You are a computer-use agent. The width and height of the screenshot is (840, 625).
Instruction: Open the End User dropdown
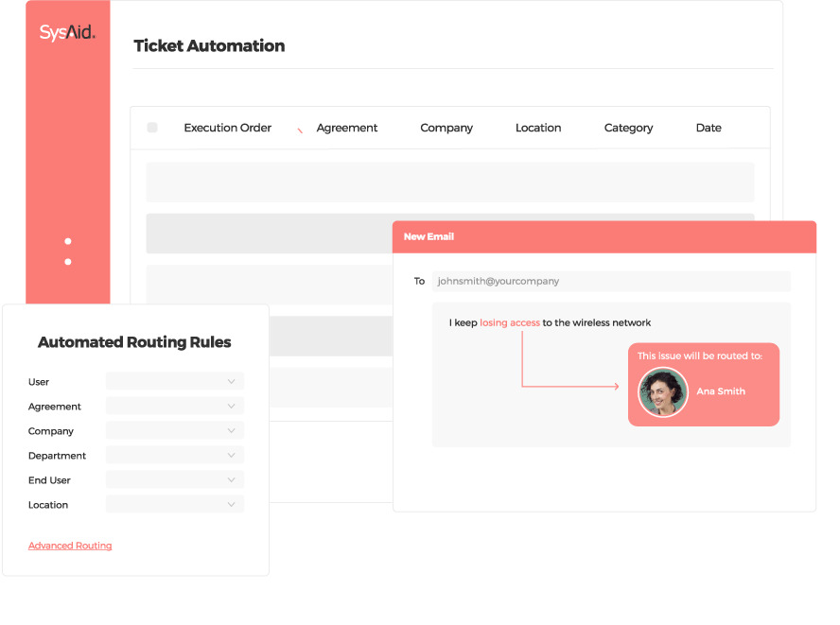click(175, 480)
